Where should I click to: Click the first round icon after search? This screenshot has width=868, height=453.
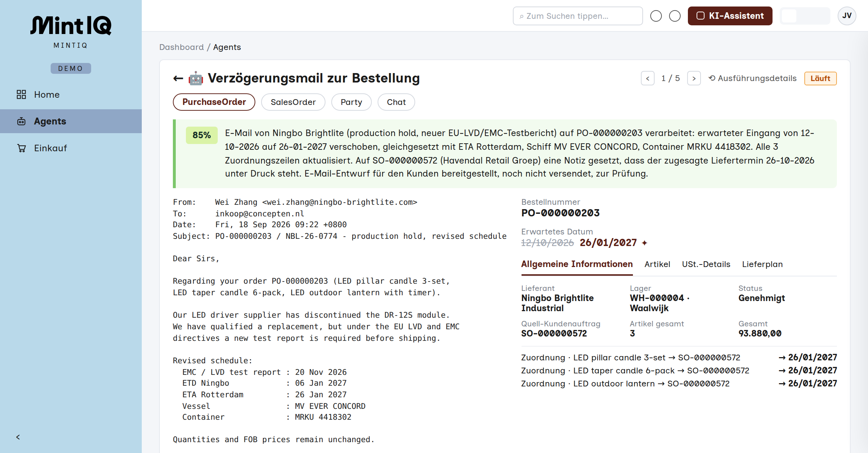pyautogui.click(x=656, y=16)
